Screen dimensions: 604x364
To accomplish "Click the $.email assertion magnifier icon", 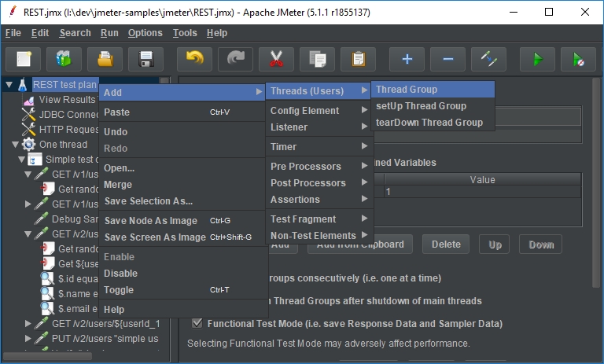I will 47,308.
